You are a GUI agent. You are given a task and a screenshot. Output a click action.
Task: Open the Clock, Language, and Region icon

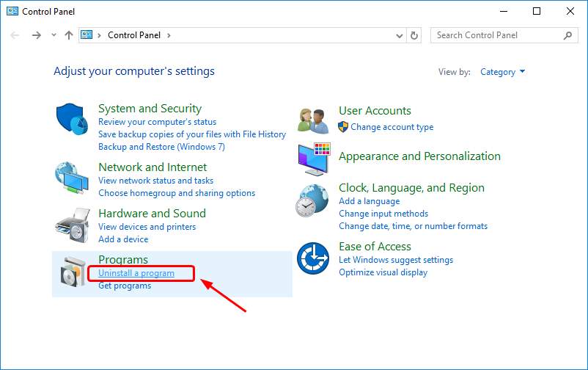pyautogui.click(x=312, y=200)
